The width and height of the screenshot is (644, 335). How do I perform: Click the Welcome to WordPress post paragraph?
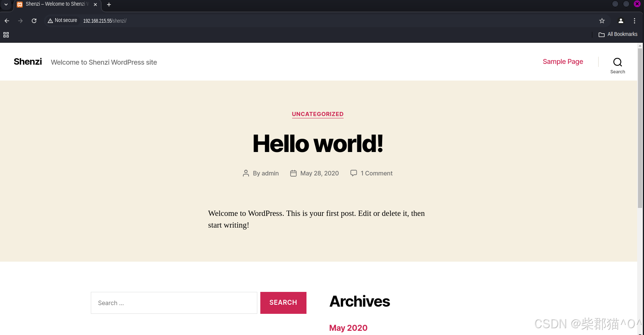tap(316, 219)
